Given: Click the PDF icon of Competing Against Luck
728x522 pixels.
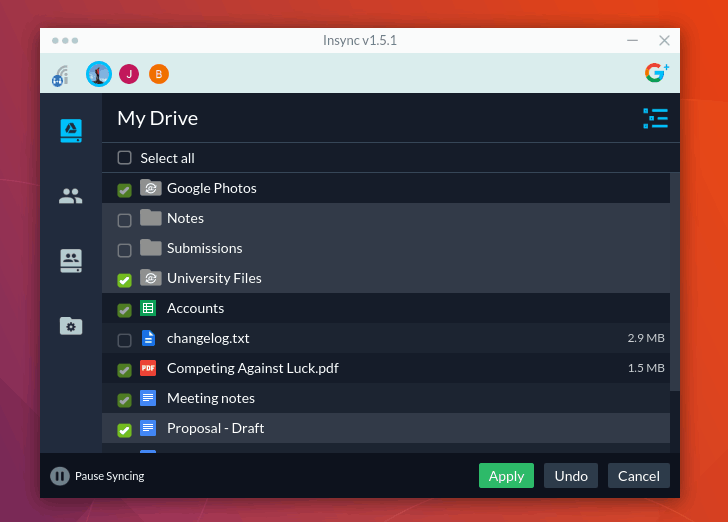Looking at the screenshot, I should [x=148, y=368].
